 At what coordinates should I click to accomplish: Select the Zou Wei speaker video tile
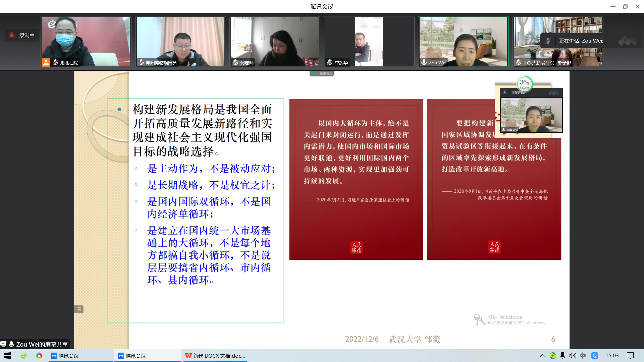[x=463, y=42]
